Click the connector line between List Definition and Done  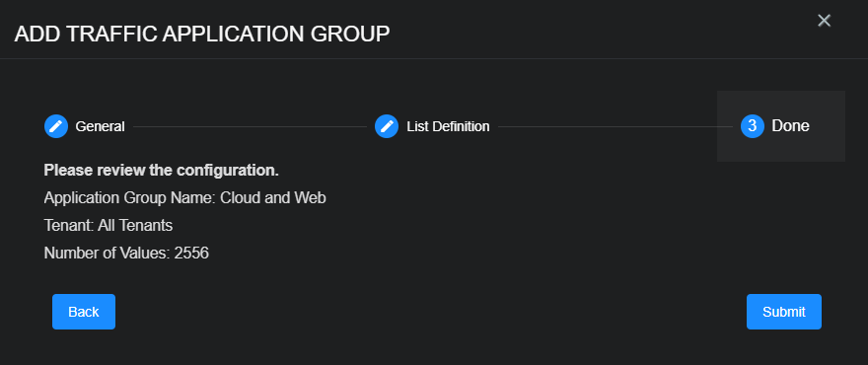(x=615, y=127)
